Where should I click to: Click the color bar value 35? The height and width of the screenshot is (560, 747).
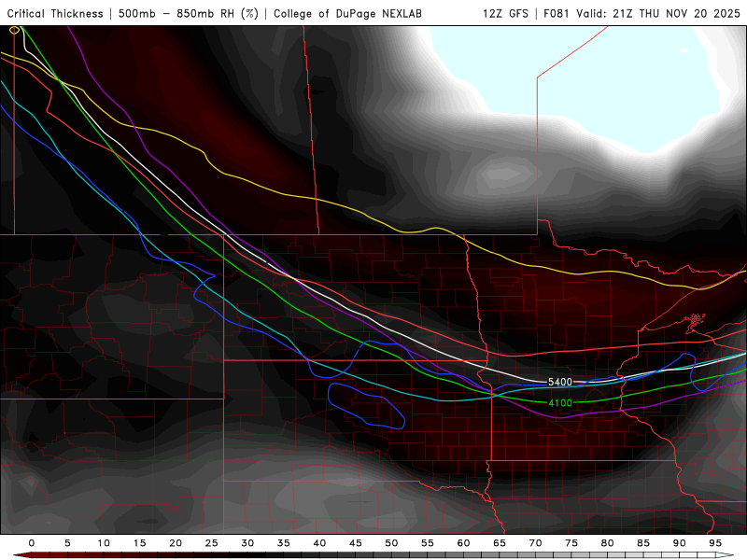click(x=284, y=543)
